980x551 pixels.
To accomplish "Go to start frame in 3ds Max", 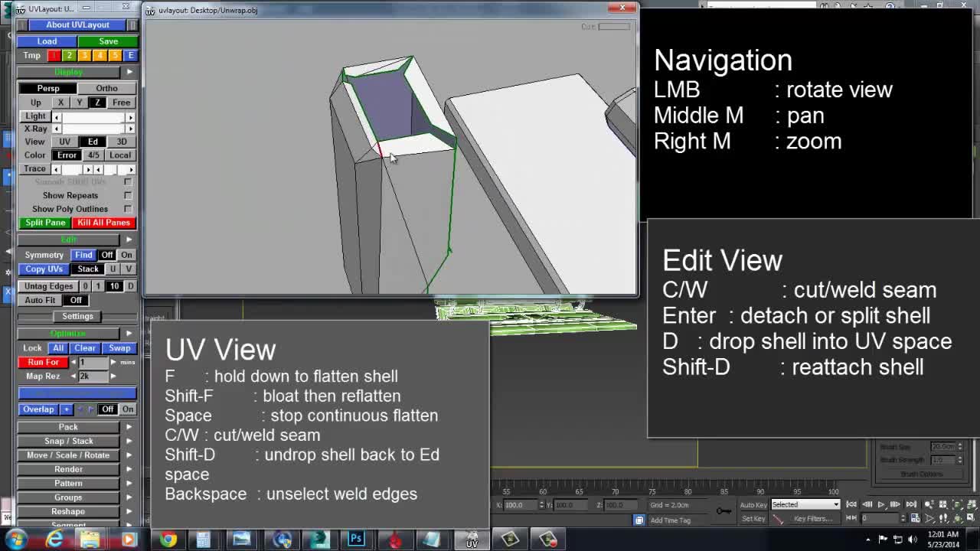I will click(x=851, y=504).
